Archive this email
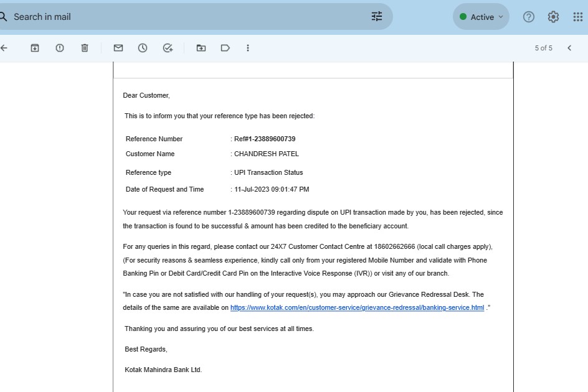588x392 pixels. pos(35,48)
